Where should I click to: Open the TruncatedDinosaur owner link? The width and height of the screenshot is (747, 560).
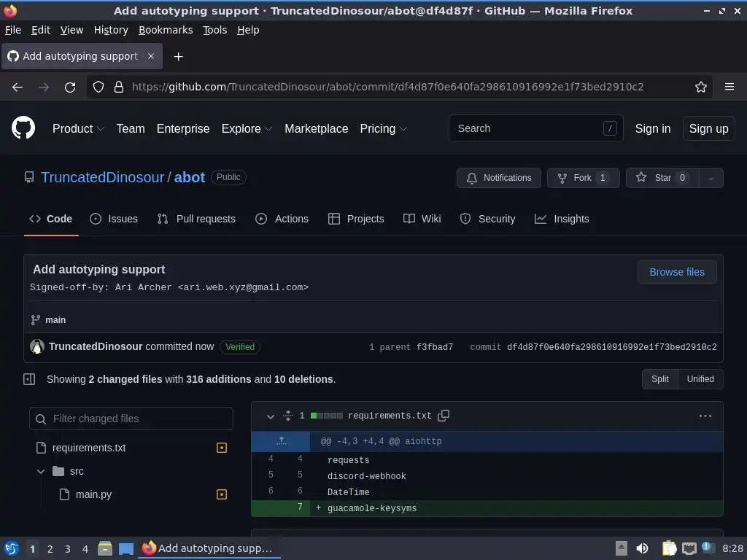tap(102, 177)
